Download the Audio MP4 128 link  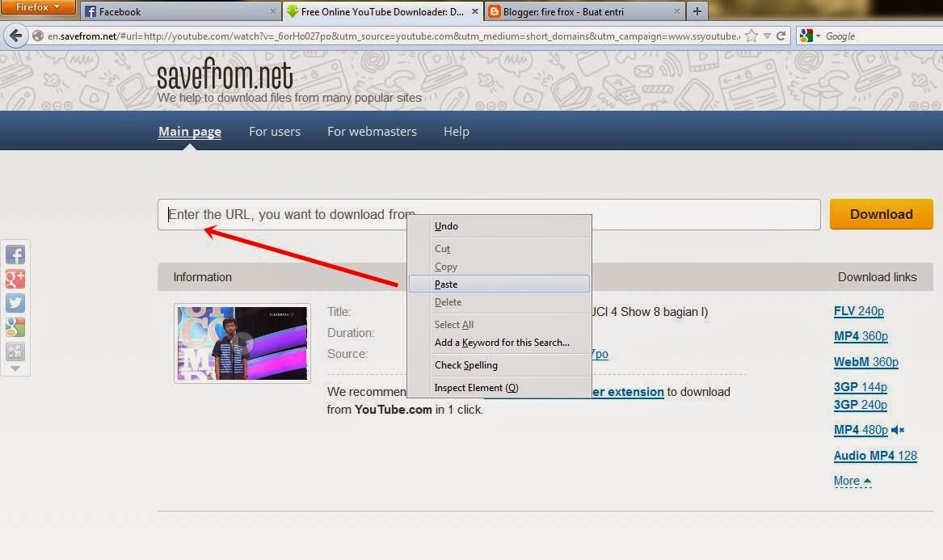tap(875, 456)
